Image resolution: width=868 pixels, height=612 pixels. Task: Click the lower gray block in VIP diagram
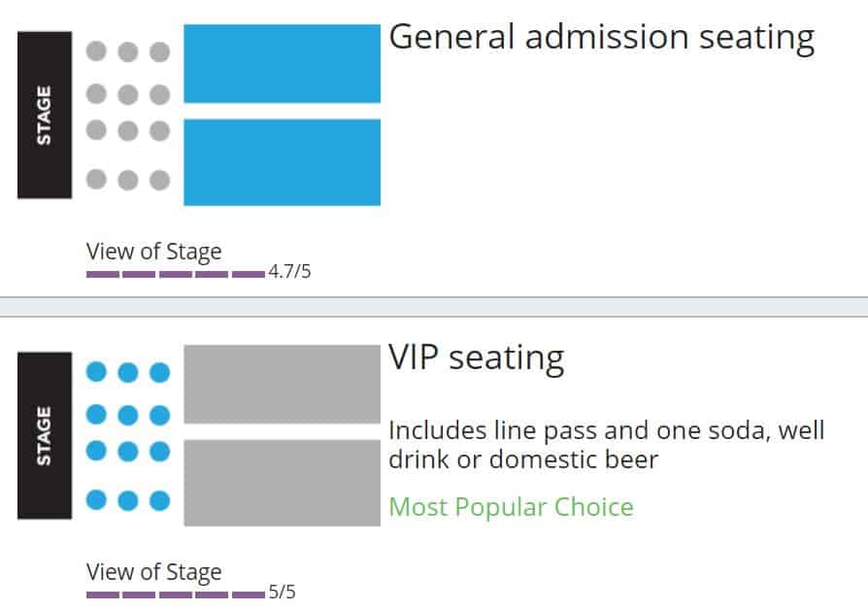(282, 483)
